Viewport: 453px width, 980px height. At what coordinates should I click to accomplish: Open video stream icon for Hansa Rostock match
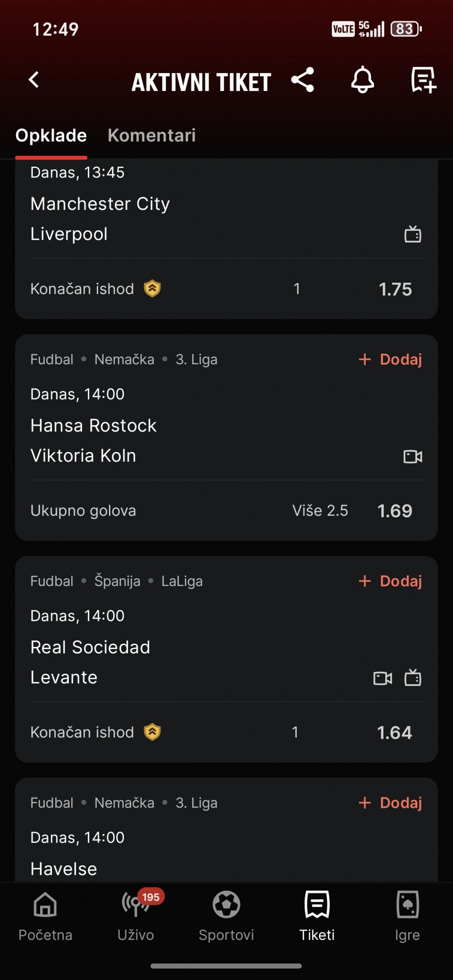[x=413, y=456]
